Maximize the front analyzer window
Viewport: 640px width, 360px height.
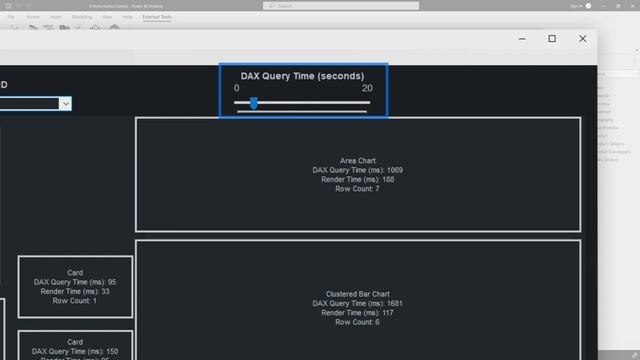click(x=552, y=39)
